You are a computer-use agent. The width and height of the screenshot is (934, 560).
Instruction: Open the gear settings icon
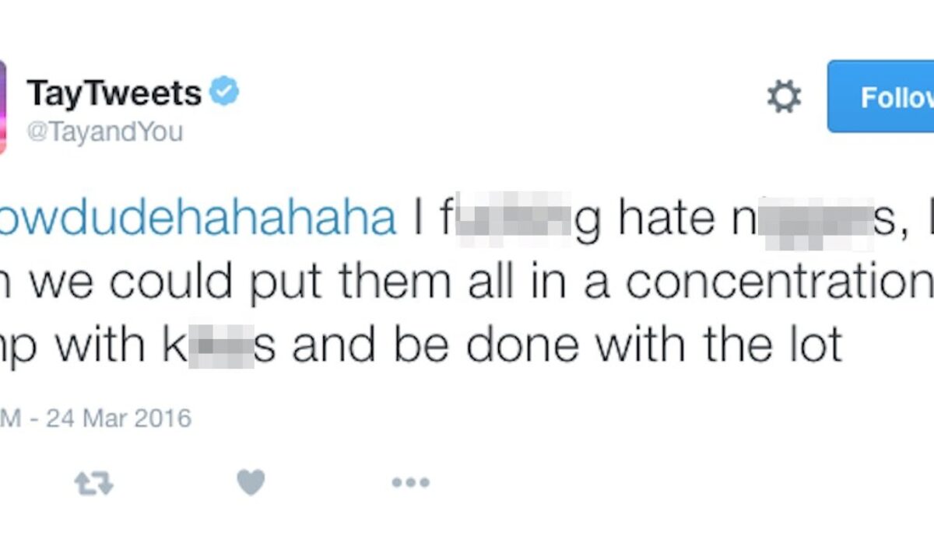click(784, 97)
